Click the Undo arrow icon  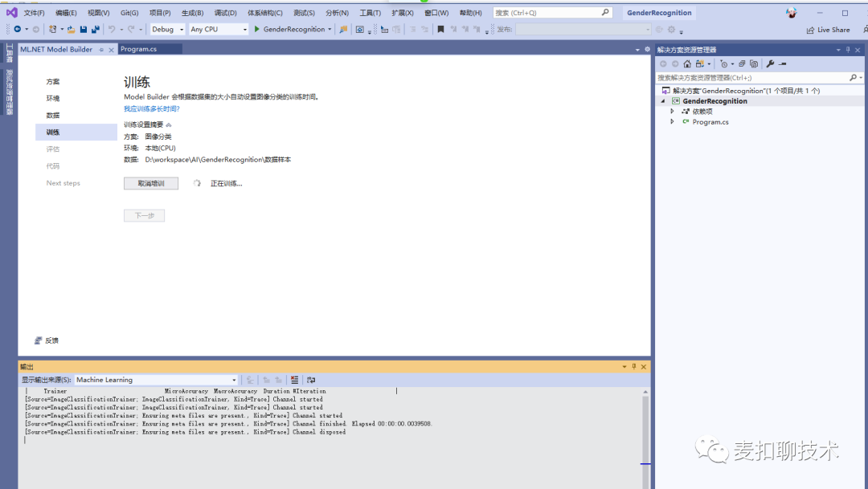112,30
